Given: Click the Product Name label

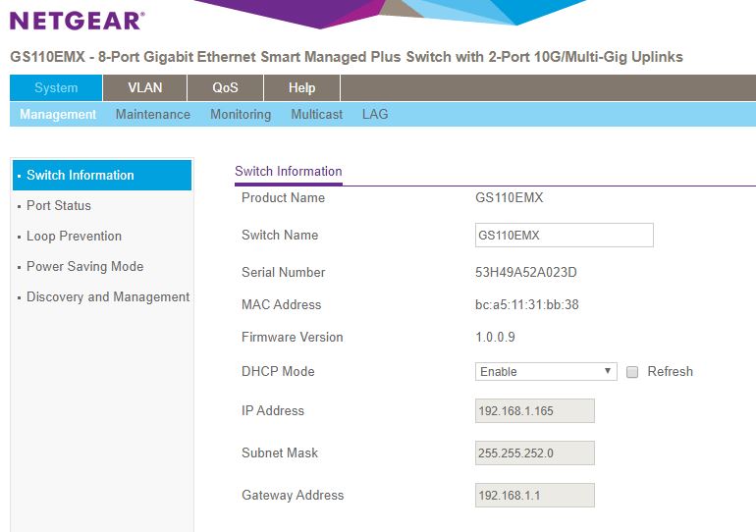Looking at the screenshot, I should tap(283, 197).
